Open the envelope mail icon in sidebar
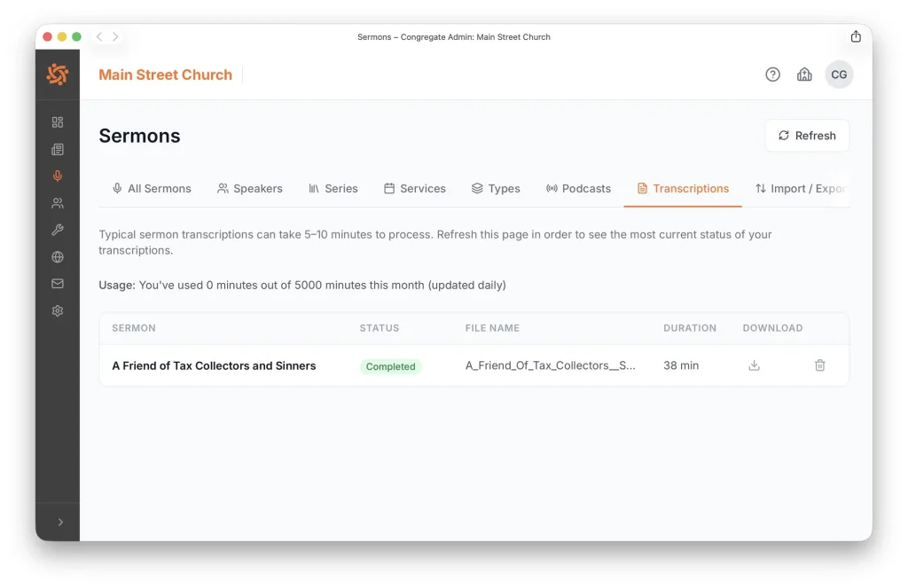908x588 pixels. tap(58, 283)
